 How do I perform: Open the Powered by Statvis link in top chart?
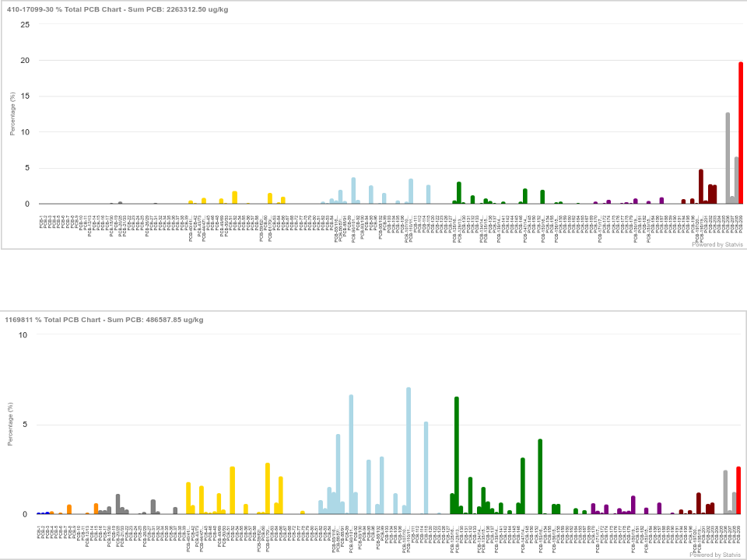tap(717, 243)
